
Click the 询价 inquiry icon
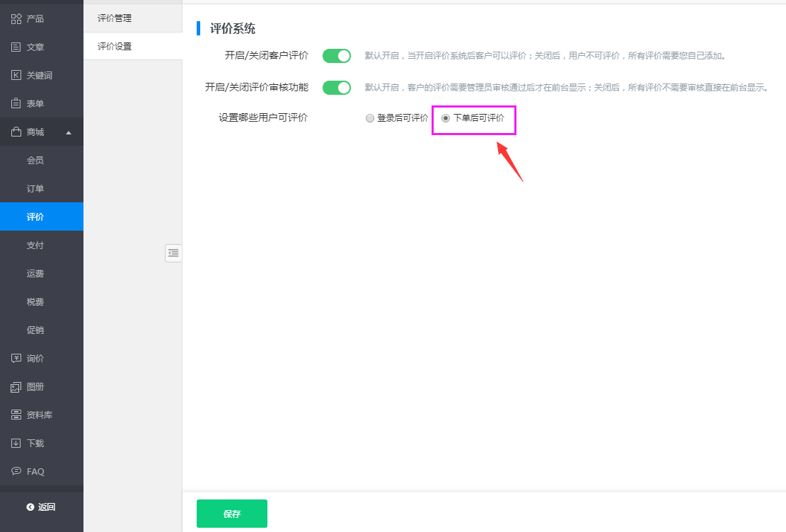pyautogui.click(x=16, y=358)
